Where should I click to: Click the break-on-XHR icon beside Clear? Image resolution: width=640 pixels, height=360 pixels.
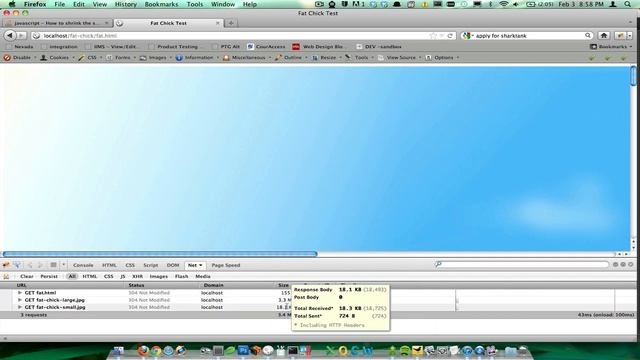pos(6,276)
